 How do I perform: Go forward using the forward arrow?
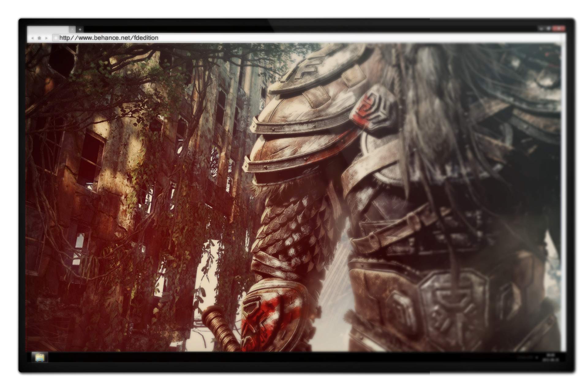pyautogui.click(x=47, y=38)
